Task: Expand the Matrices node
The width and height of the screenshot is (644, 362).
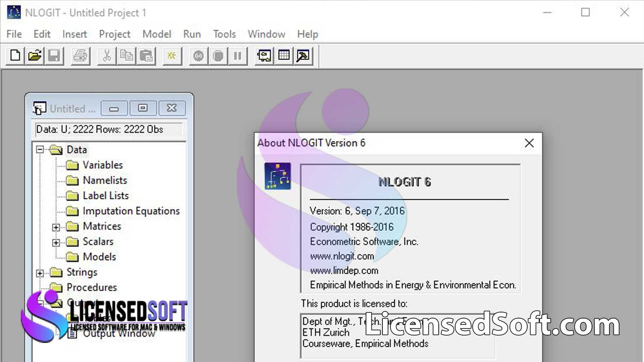Action: click(x=56, y=227)
